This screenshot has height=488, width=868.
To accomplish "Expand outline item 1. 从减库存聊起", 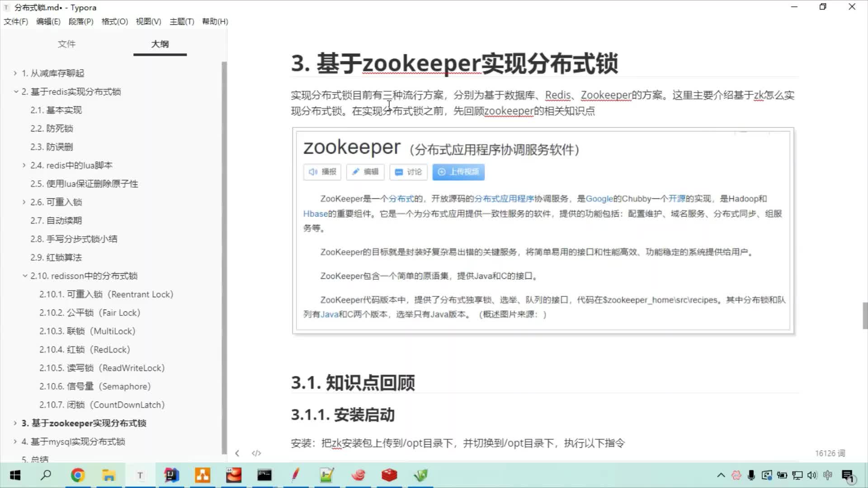I will coord(15,73).
